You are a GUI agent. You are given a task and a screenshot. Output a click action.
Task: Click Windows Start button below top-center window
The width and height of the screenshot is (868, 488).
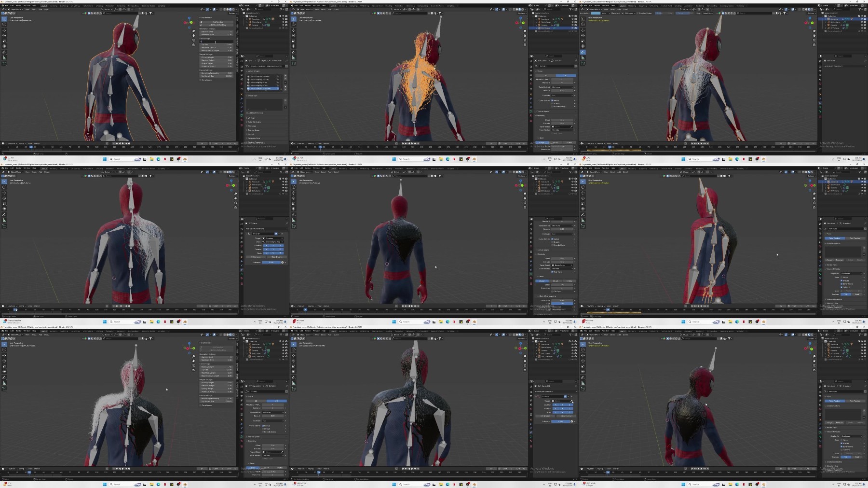[x=394, y=159]
